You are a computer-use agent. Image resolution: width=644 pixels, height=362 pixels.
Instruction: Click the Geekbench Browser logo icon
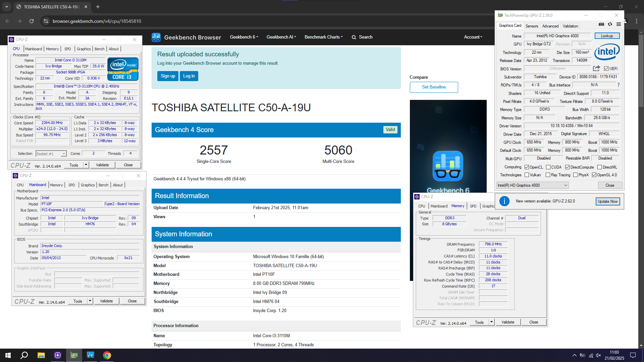click(156, 37)
